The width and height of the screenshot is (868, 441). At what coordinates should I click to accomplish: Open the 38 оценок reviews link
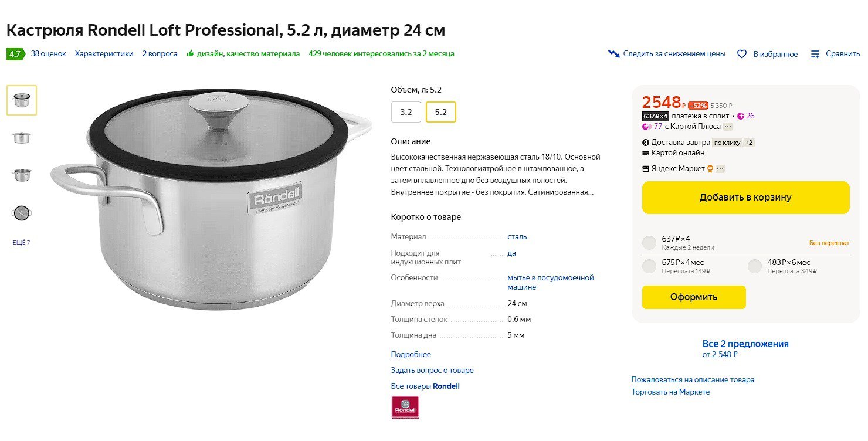click(48, 54)
